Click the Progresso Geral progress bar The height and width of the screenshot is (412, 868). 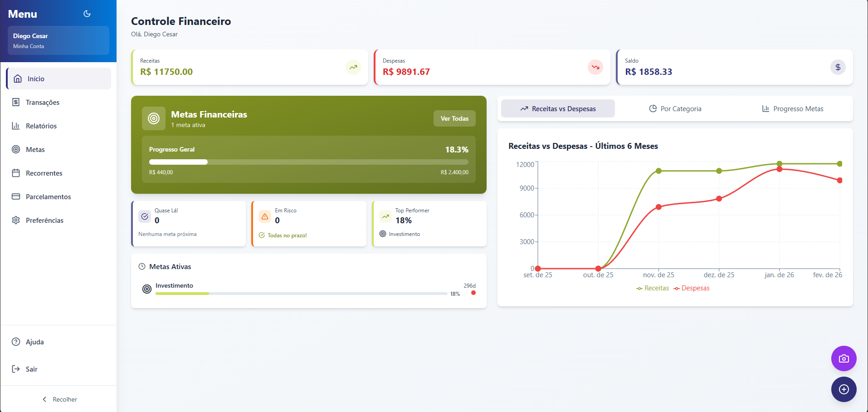click(308, 162)
